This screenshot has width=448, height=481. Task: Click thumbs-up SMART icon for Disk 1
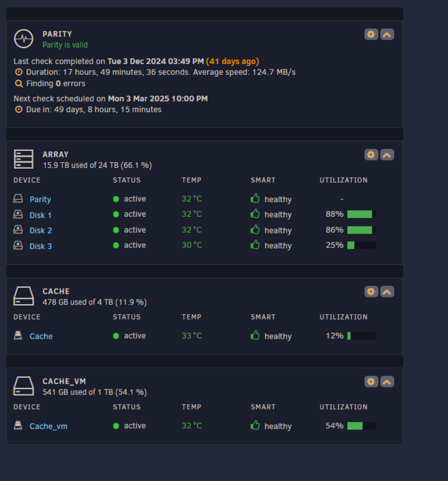[255, 214]
